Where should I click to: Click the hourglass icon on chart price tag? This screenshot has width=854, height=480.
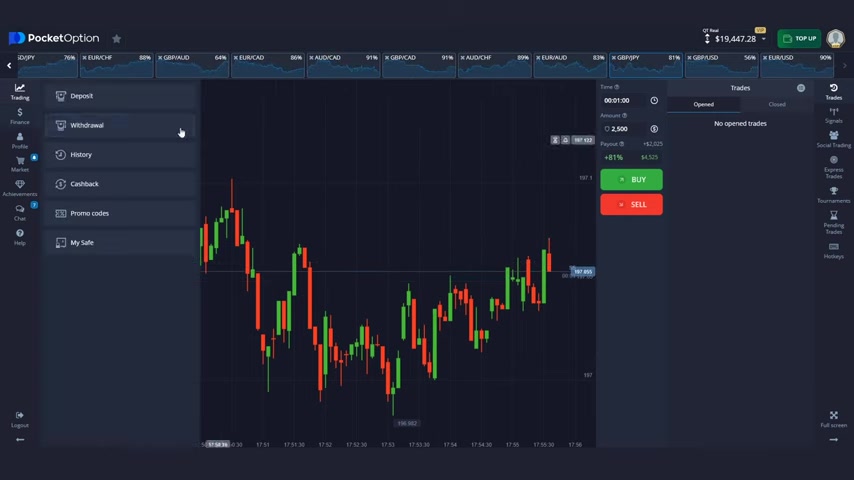pyautogui.click(x=555, y=140)
